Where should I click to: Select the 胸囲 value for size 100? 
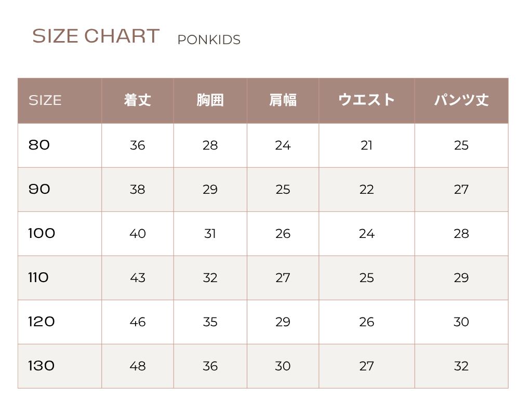pyautogui.click(x=210, y=234)
